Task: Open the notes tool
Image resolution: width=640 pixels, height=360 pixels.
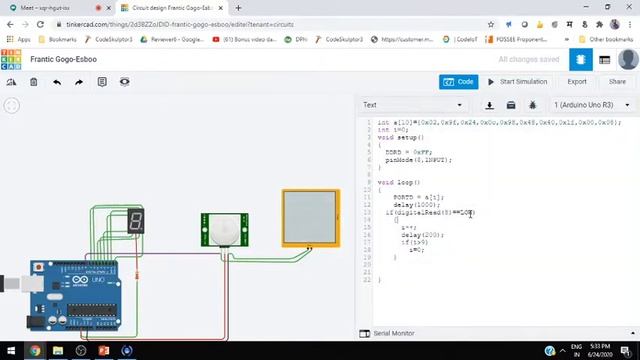Action: click(x=102, y=82)
